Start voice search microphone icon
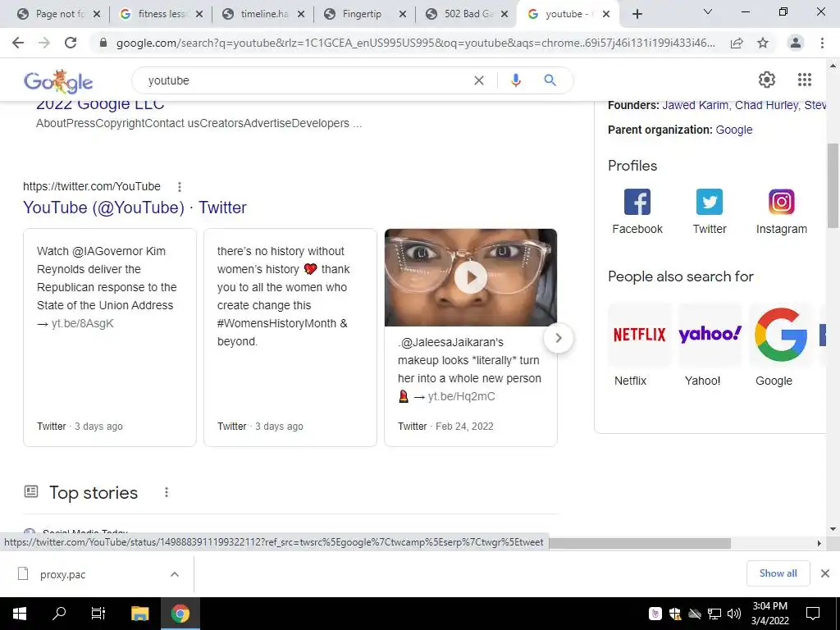 [x=515, y=80]
